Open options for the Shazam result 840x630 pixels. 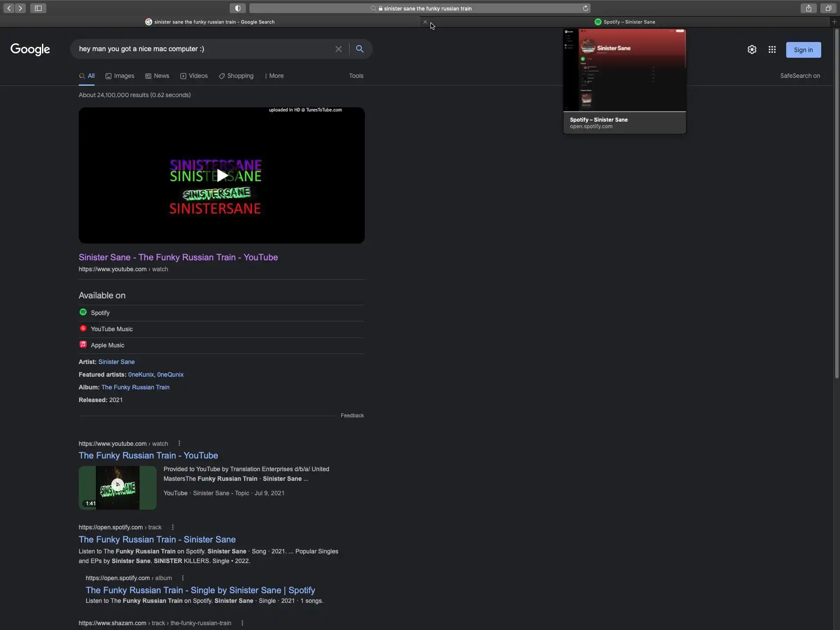(x=242, y=623)
